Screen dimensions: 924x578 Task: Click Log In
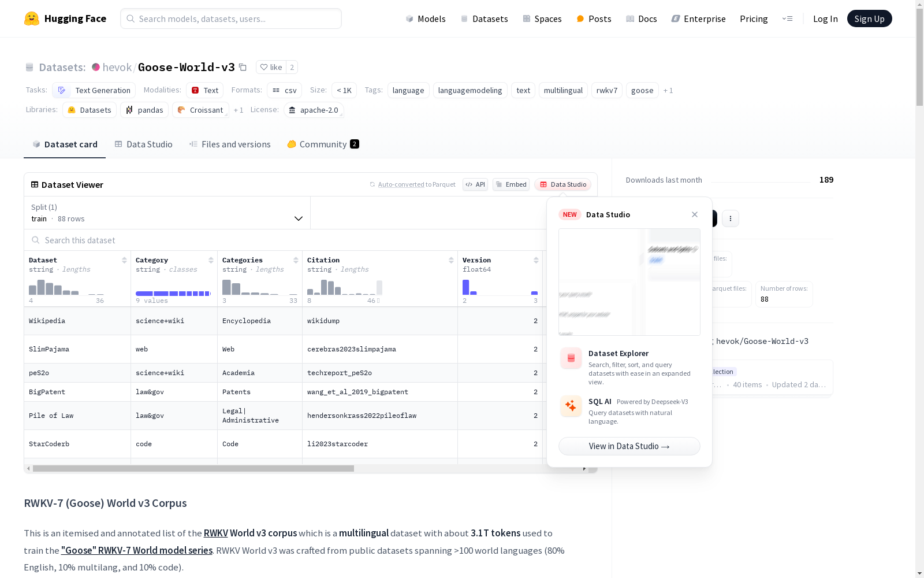tap(825, 18)
